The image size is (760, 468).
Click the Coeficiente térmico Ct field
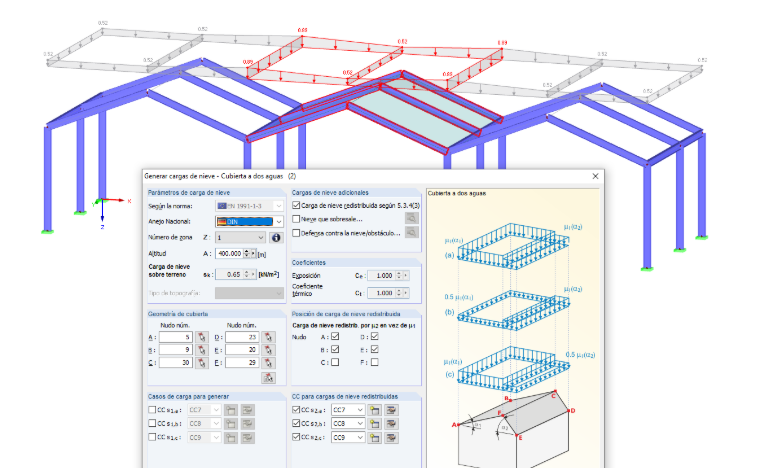pos(381,293)
